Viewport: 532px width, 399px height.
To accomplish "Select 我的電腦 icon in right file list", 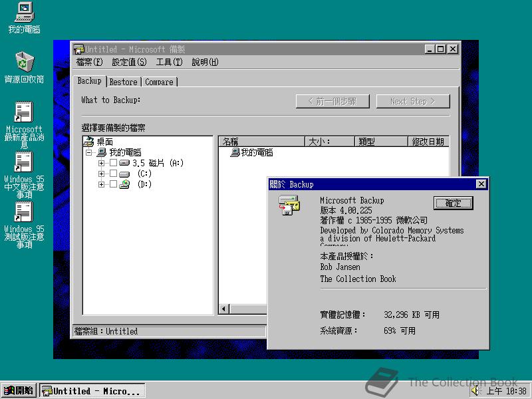I will (235, 152).
